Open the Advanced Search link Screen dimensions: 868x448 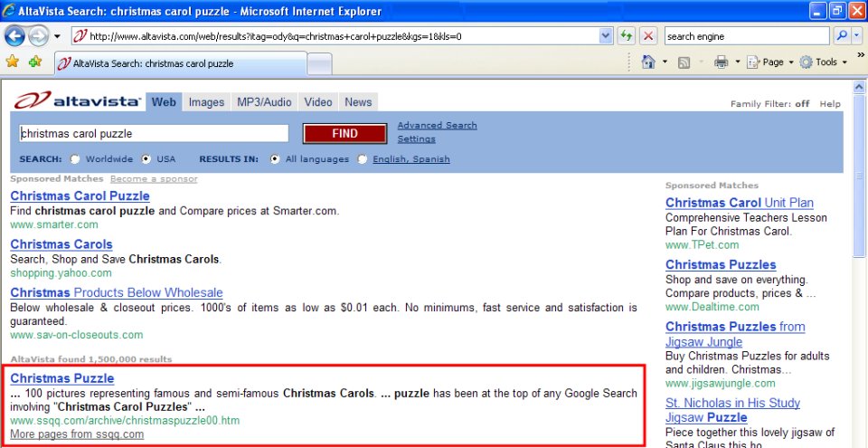click(x=437, y=125)
